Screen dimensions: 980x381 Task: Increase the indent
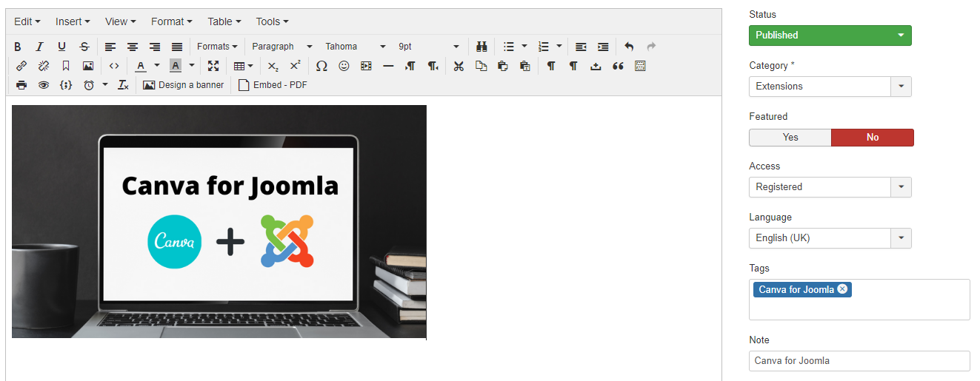[x=603, y=47]
